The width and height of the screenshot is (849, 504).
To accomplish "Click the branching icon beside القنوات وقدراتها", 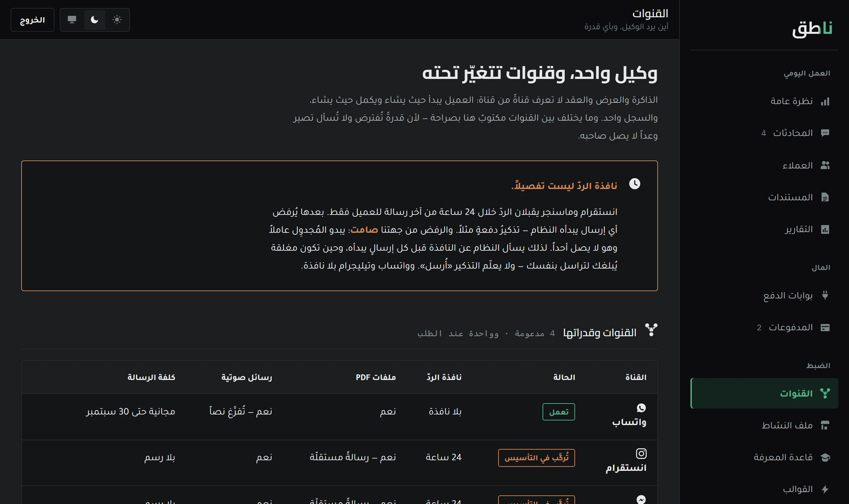I will (x=651, y=330).
